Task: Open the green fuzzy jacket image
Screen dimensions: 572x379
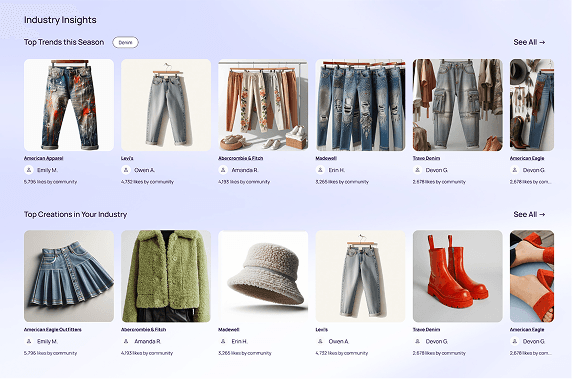Action: pos(166,276)
